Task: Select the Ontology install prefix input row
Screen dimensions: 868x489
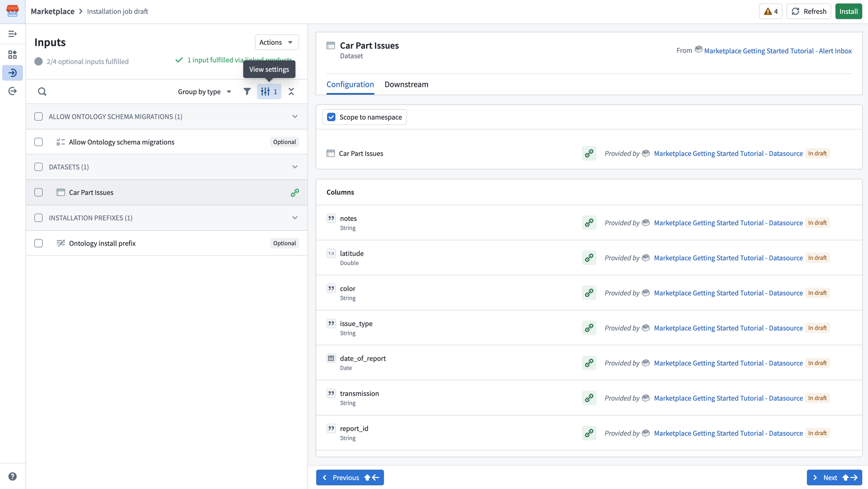Action: (167, 243)
